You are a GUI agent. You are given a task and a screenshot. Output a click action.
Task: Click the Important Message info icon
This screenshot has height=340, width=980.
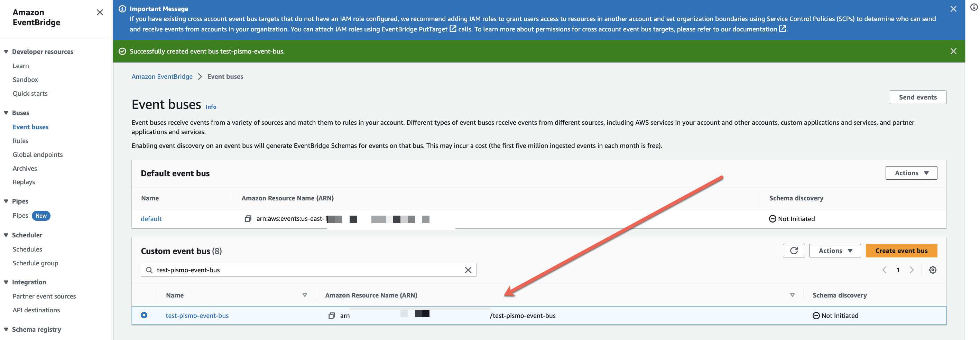[122, 9]
